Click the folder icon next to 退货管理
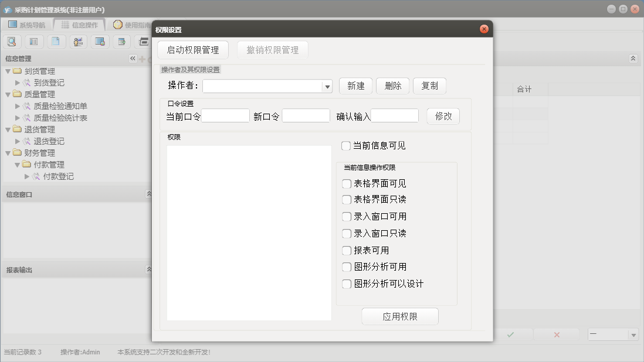Viewport: 644px width, 362px height. (x=17, y=129)
